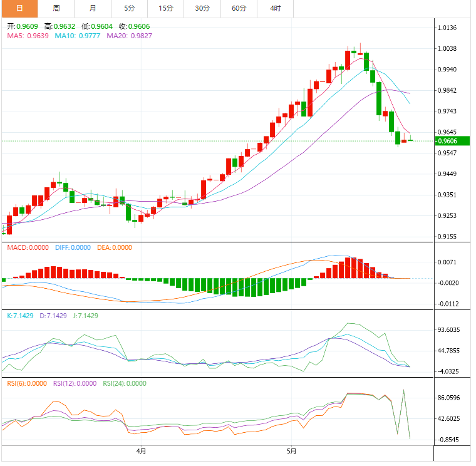Select the 日 daily chart tab

pyautogui.click(x=20, y=9)
